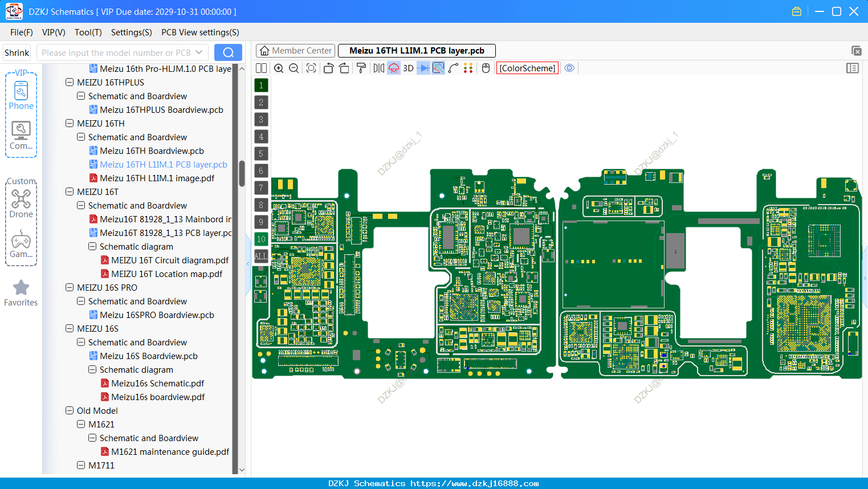Open Meizu 16TH Boardview.pcb file
868x489 pixels.
coord(152,150)
